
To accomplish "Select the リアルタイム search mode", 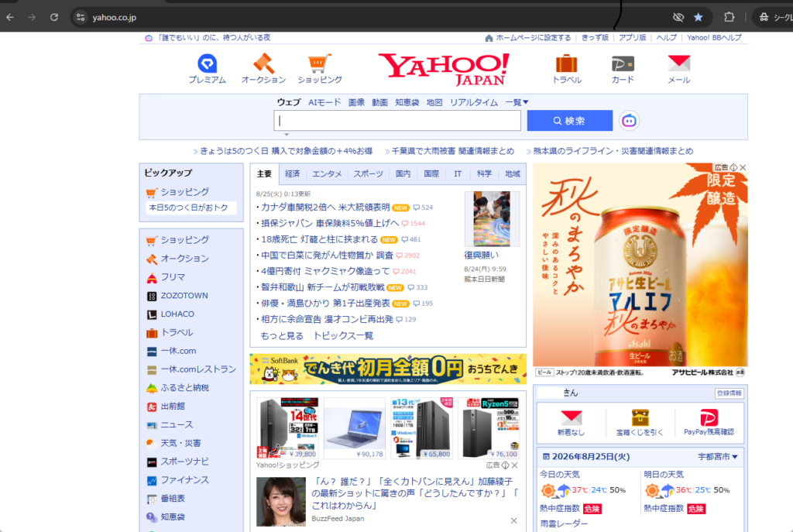I will pyautogui.click(x=474, y=102).
